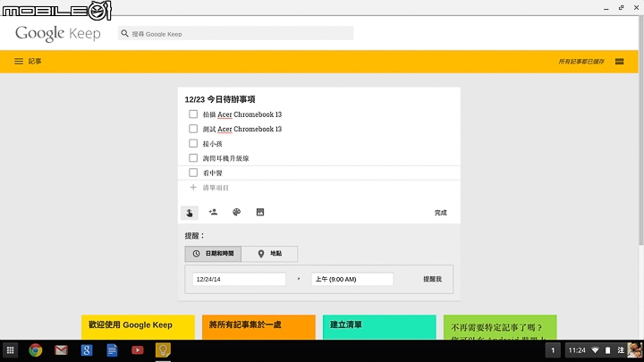
Task: Check the 詢問耳機升級線 item
Action: (x=193, y=158)
